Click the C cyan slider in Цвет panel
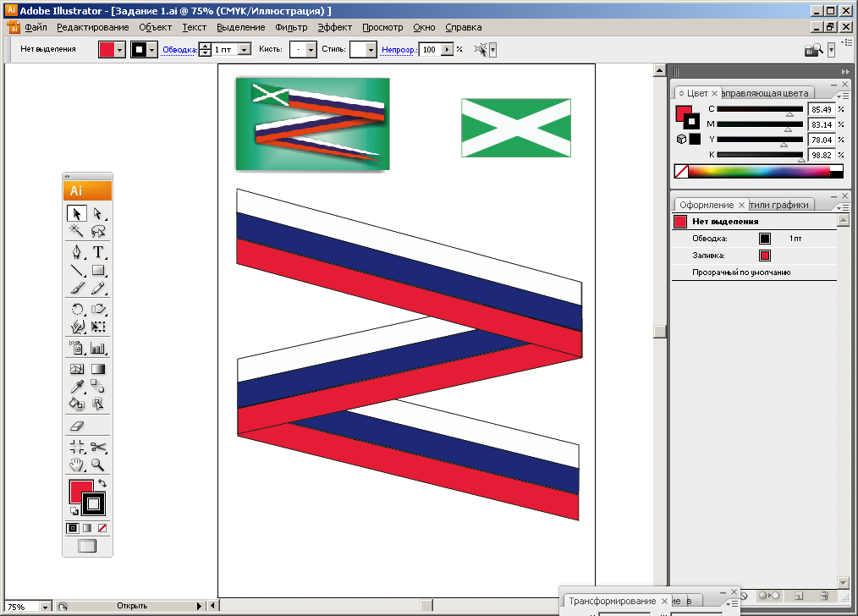This screenshot has width=858, height=616. (x=760, y=109)
